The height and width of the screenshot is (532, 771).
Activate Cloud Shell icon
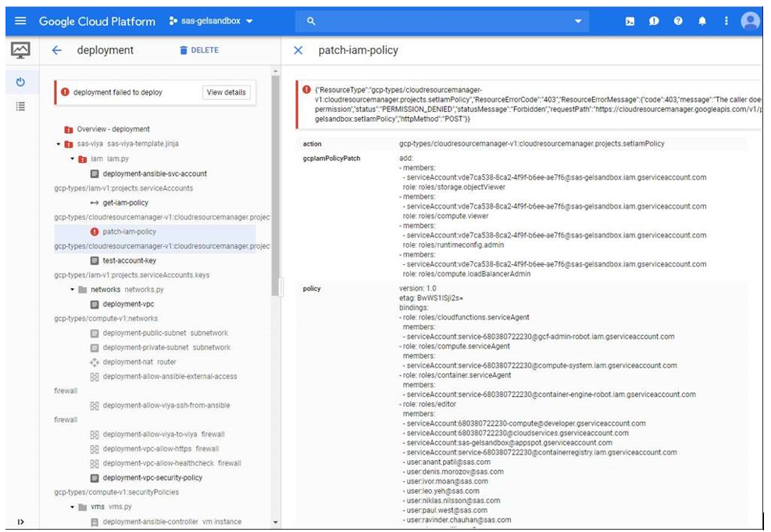[x=630, y=21]
